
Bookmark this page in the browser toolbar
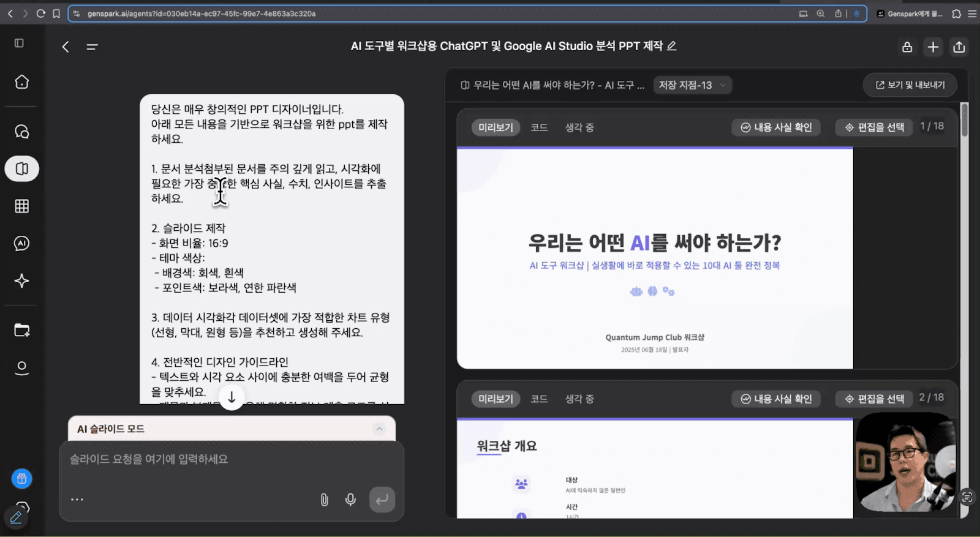coord(56,13)
